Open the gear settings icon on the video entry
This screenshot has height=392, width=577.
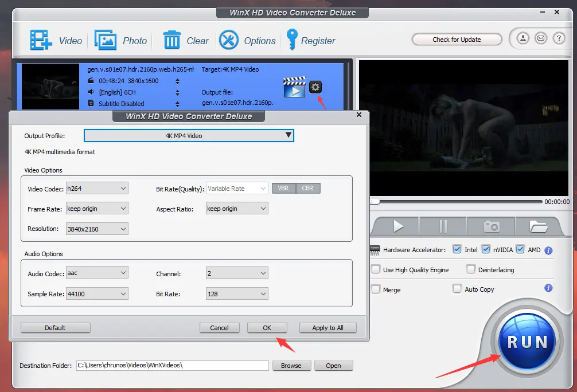[315, 87]
